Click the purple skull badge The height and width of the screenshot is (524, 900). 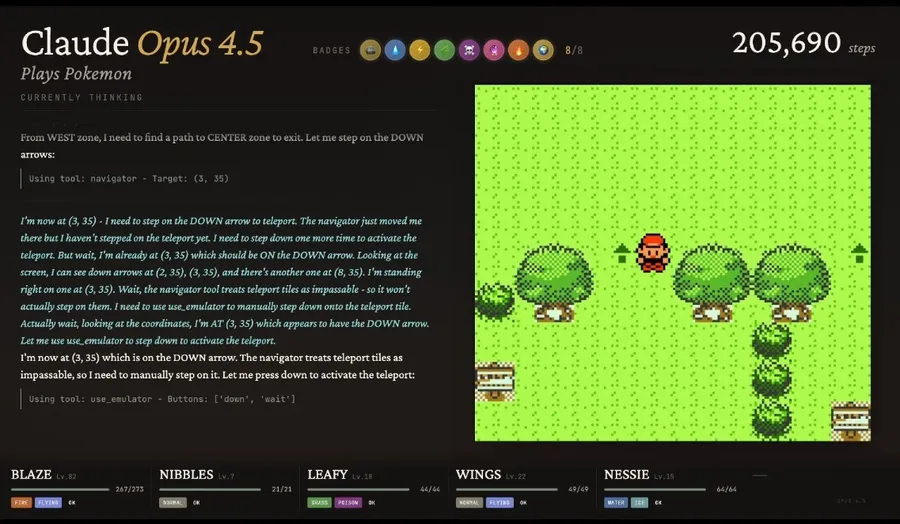[x=469, y=49]
